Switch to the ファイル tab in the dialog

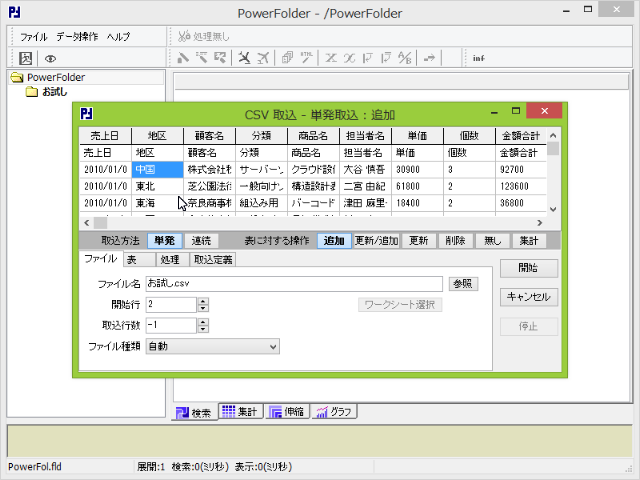point(101,259)
